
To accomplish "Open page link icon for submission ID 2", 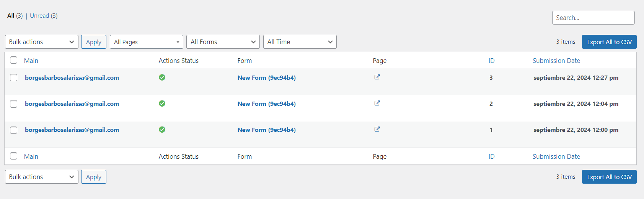I will [377, 103].
